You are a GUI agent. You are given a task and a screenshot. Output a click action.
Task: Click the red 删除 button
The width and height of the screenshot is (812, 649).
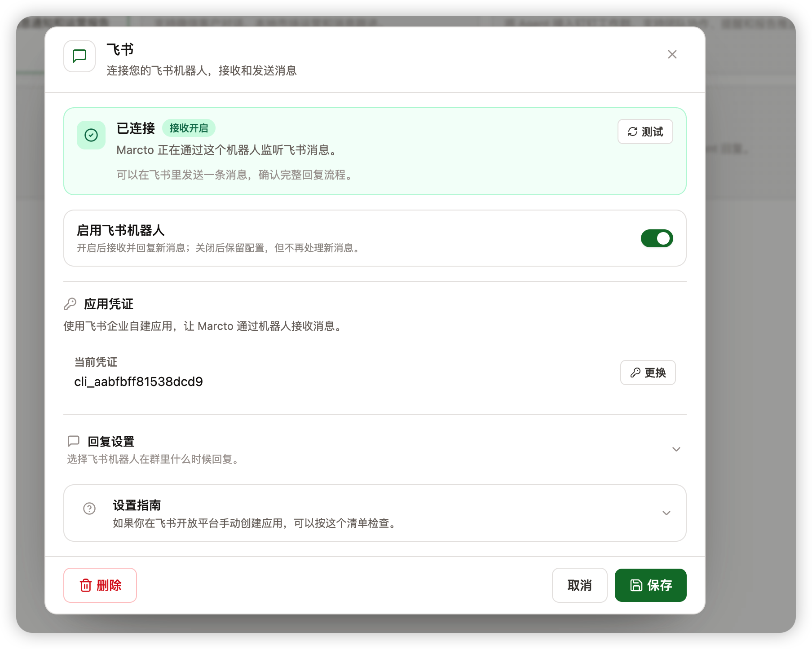100,585
